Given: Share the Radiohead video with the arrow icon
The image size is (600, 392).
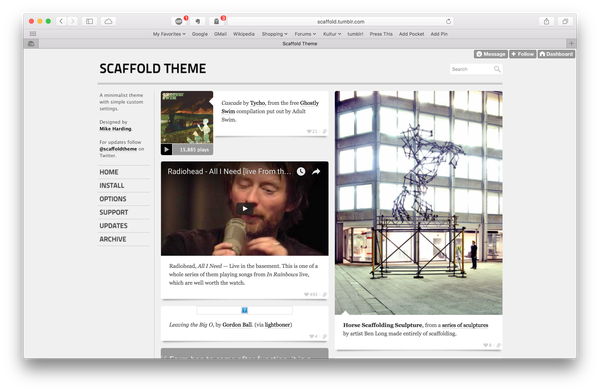Looking at the screenshot, I should coord(316,172).
